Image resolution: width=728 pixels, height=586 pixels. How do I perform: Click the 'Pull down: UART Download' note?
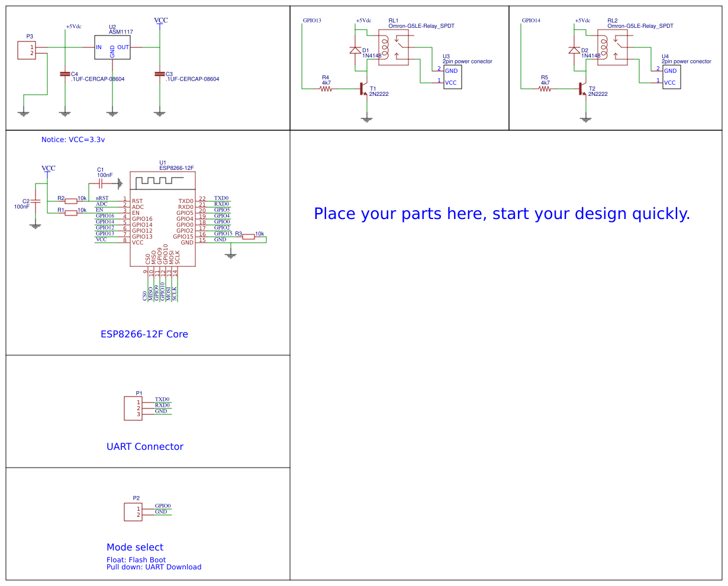154,567
